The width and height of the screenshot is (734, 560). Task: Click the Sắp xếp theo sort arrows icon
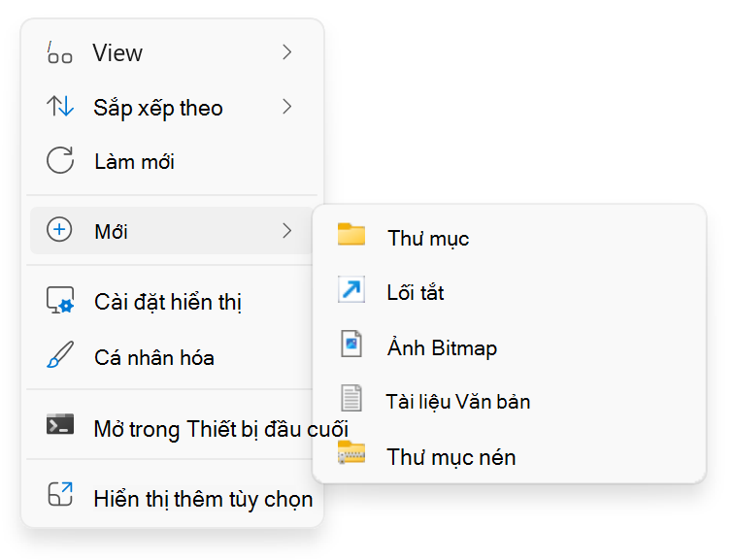point(60,106)
